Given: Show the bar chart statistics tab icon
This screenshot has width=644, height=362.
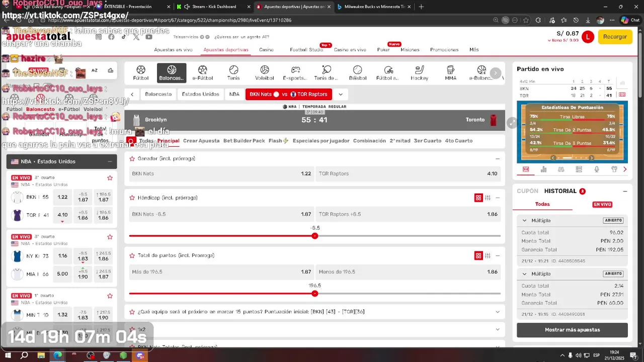Looking at the screenshot, I should (x=543, y=169).
